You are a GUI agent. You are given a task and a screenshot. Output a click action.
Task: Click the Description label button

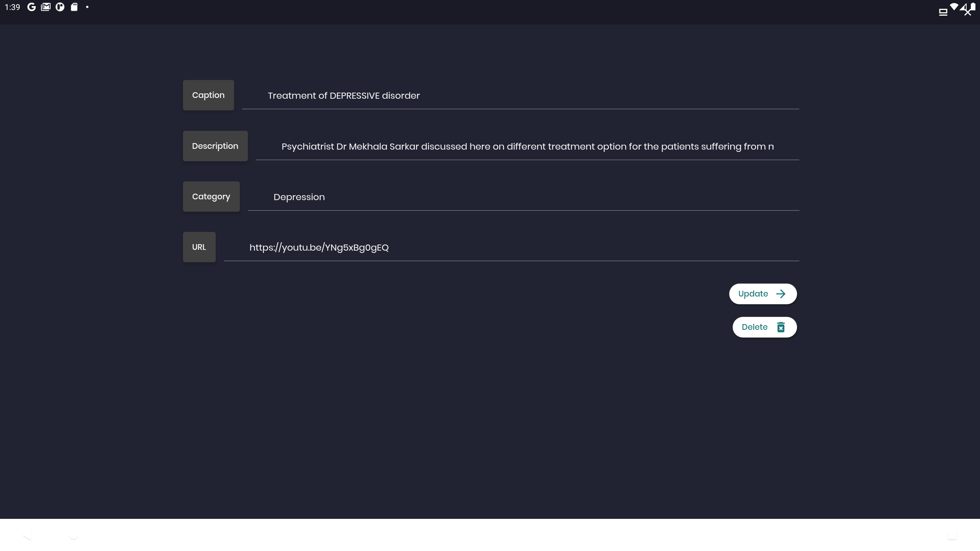pyautogui.click(x=215, y=146)
